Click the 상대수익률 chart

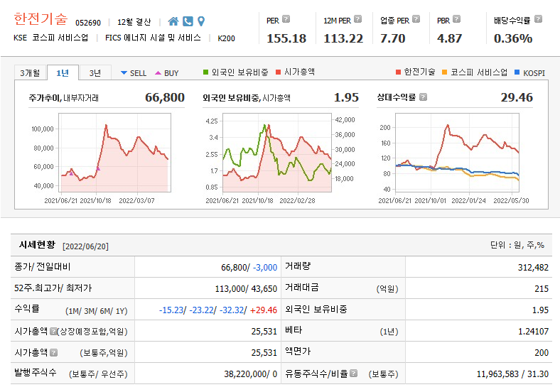pyautogui.click(x=457, y=153)
